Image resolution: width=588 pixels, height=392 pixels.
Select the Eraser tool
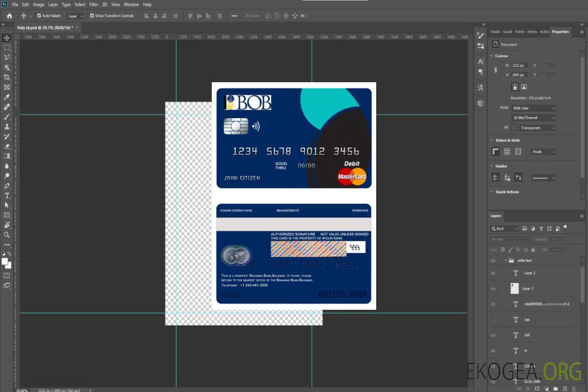coord(7,146)
